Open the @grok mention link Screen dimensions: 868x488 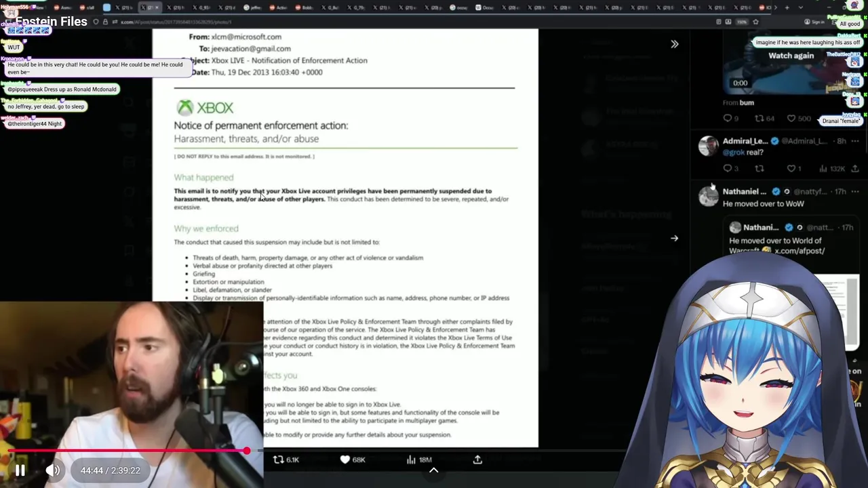click(x=733, y=152)
